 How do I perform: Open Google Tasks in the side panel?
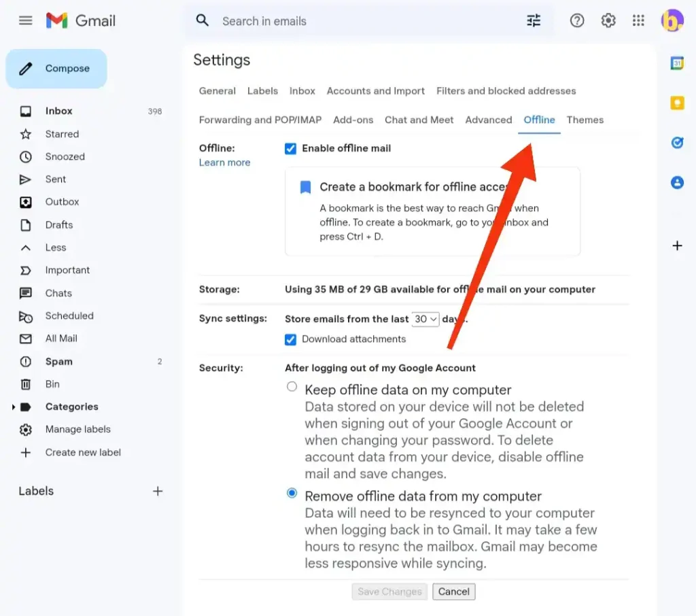[x=677, y=143]
